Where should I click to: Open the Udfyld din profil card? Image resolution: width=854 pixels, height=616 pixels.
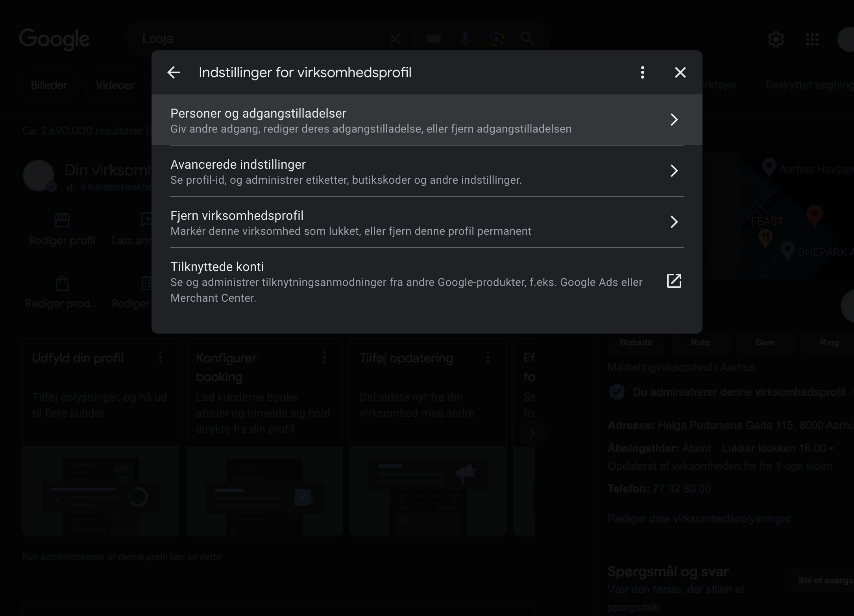[x=101, y=437]
